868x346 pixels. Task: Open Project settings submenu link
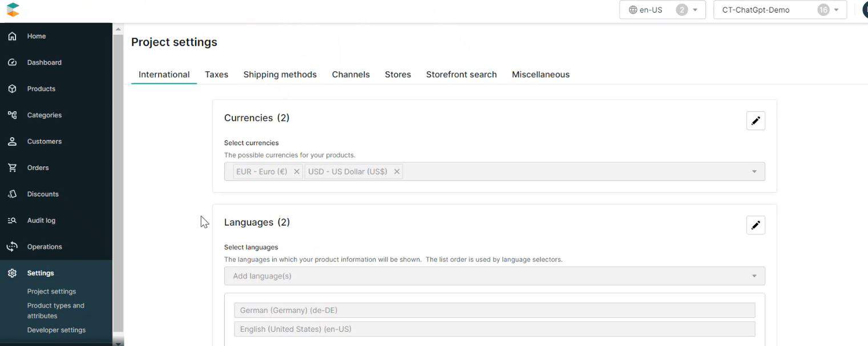[x=51, y=291]
